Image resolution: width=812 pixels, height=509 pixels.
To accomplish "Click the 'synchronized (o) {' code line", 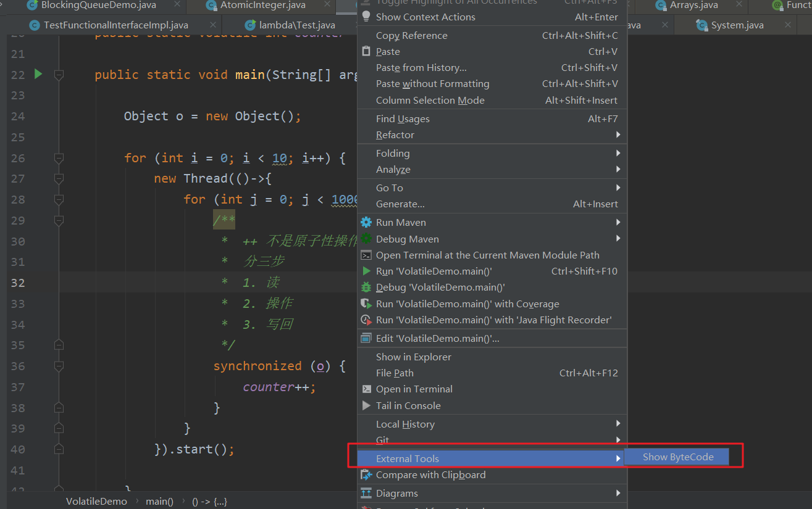I will (x=279, y=366).
